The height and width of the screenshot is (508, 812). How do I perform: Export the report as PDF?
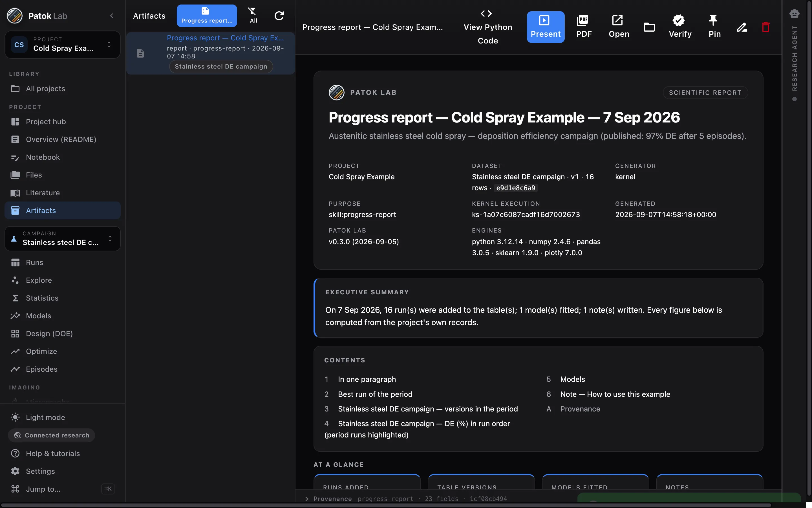[x=584, y=27]
